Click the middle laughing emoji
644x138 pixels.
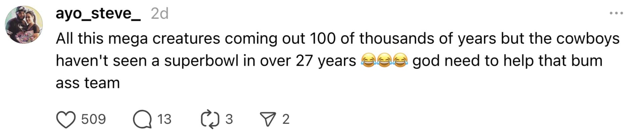click(x=384, y=61)
